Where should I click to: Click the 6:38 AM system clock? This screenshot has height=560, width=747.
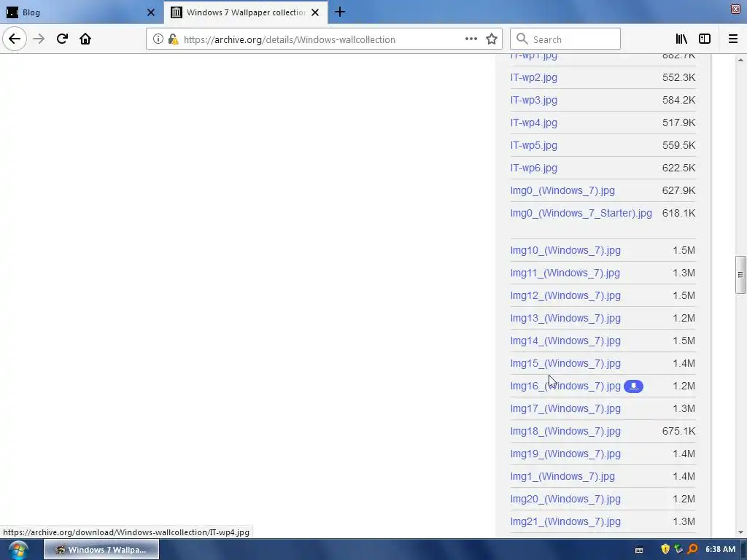tap(720, 549)
